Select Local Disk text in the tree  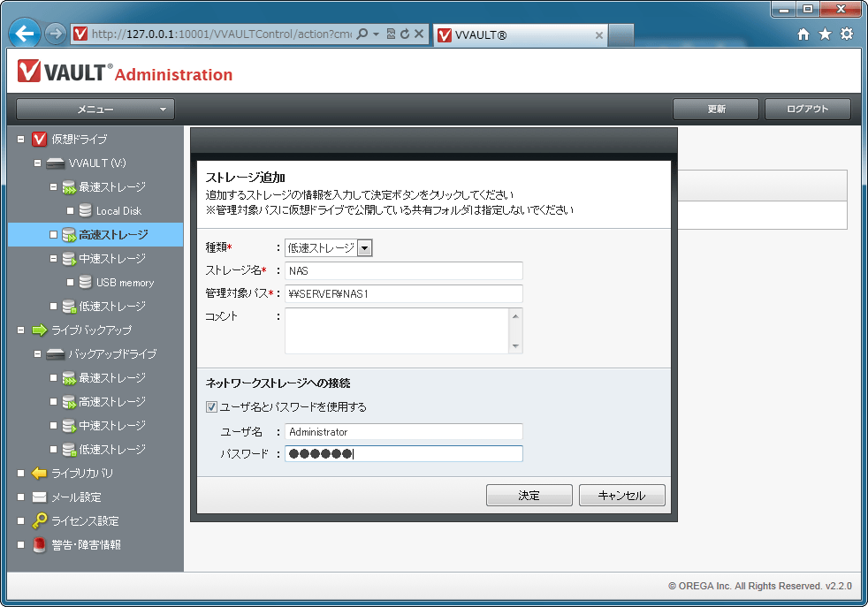tap(118, 211)
